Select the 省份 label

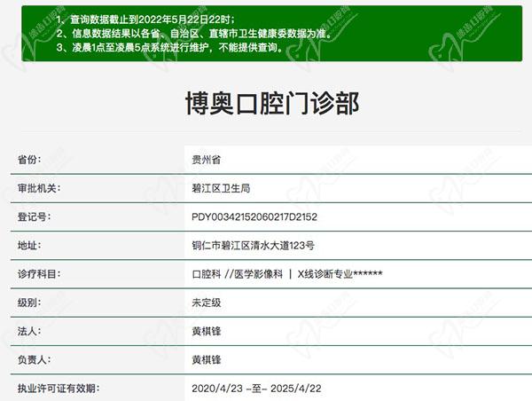pos(29,159)
